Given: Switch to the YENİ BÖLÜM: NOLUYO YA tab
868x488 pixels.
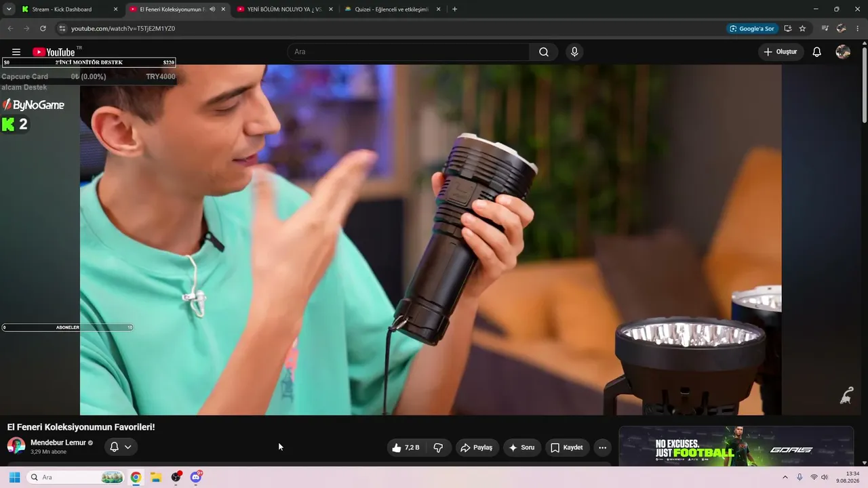Looking at the screenshot, I should pos(284,9).
